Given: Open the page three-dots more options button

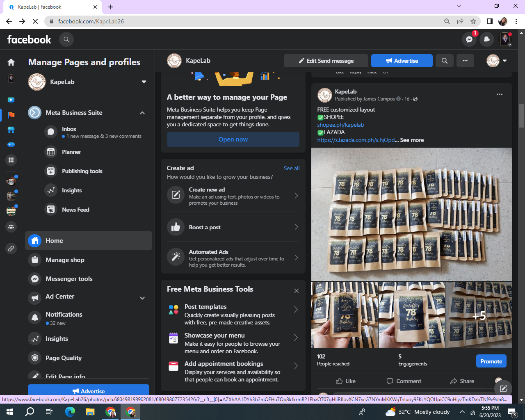Looking at the screenshot, I should pos(465,61).
